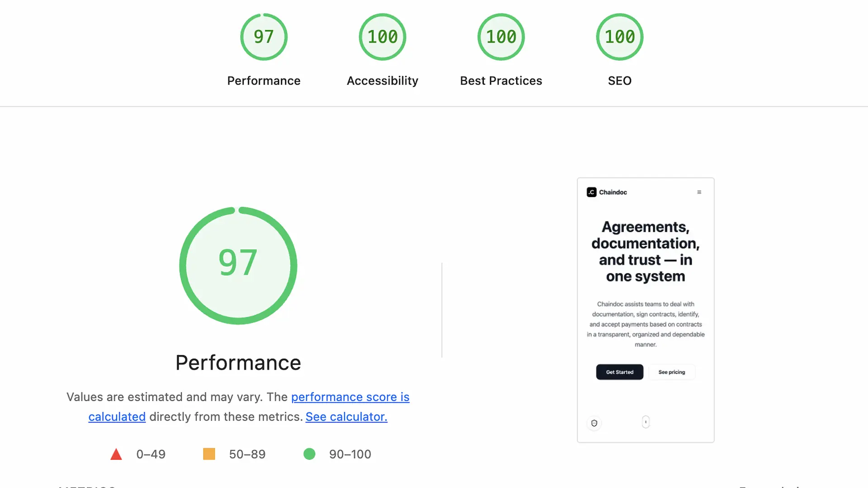Click the toggle switch icon at preview bottom
868x488 pixels.
click(x=646, y=422)
